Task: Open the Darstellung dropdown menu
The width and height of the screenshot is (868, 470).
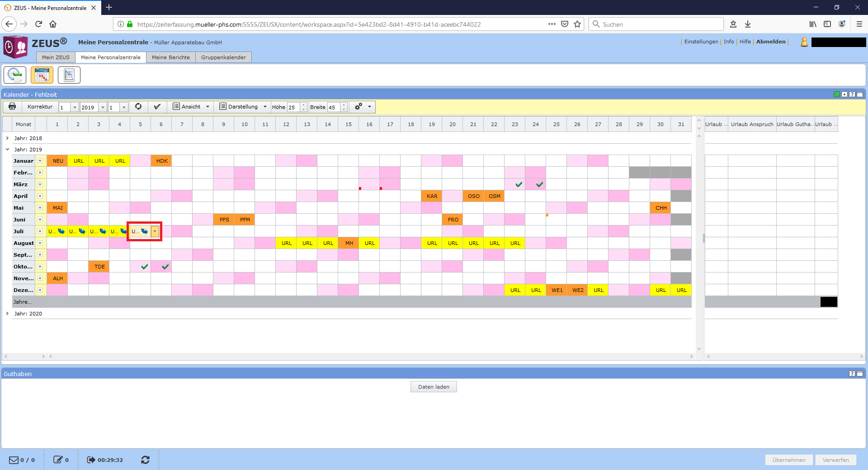Action: 243,107
